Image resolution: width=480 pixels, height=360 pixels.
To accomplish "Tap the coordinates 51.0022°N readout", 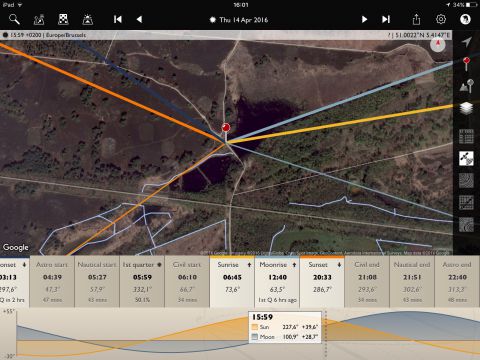I will [422, 35].
